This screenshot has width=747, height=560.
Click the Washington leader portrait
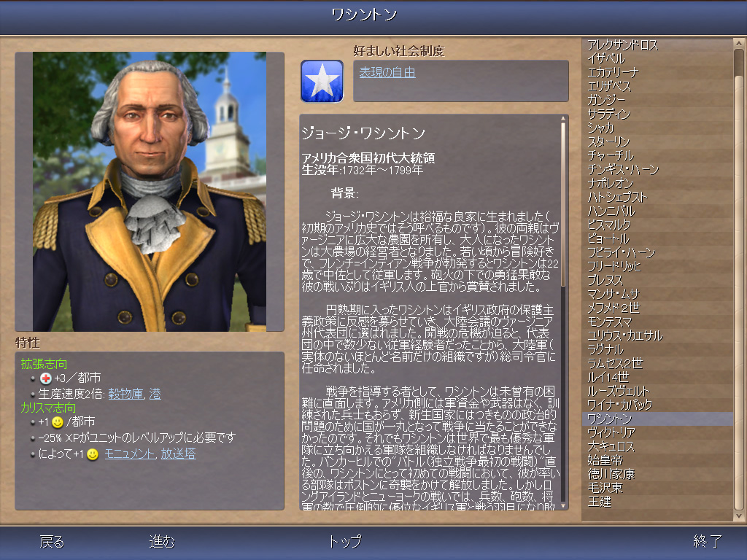click(x=150, y=192)
